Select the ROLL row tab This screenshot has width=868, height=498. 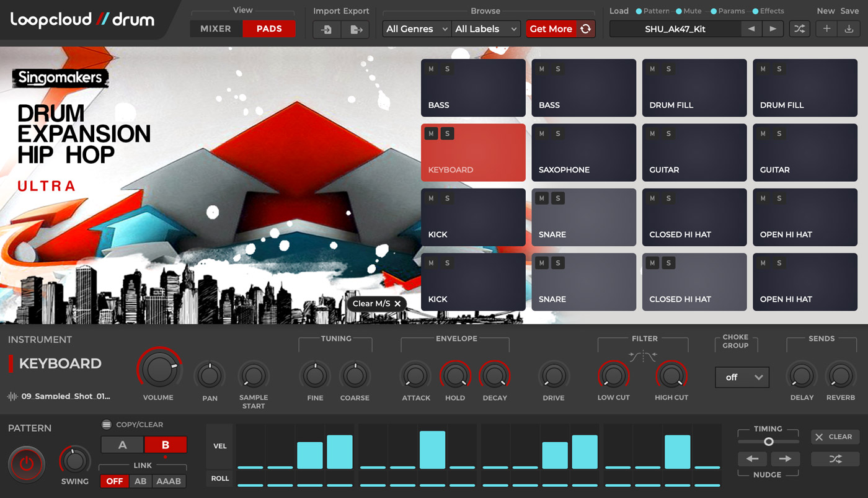pyautogui.click(x=220, y=479)
